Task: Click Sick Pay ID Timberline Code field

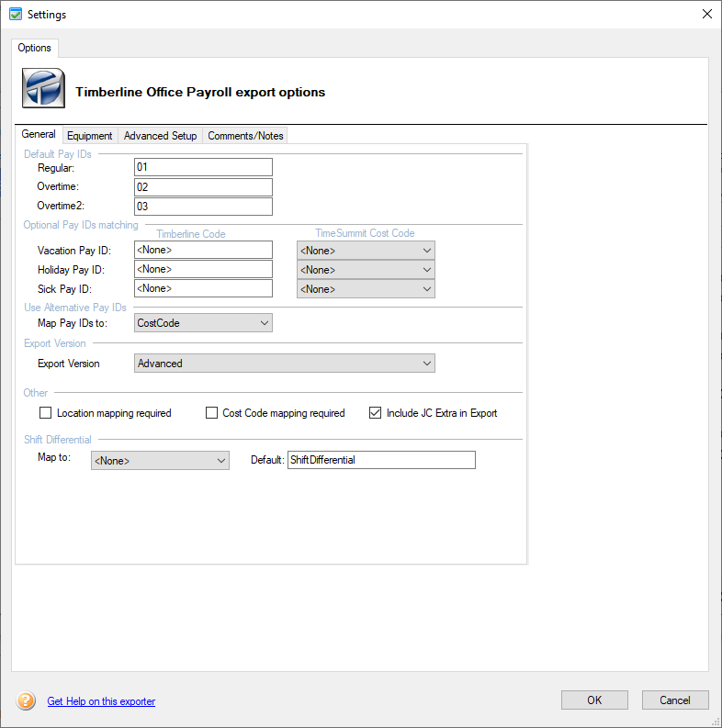Action: [203, 288]
